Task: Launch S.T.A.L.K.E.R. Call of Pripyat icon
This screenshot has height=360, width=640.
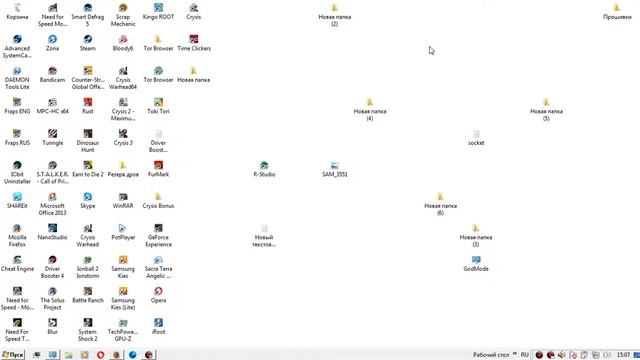Action: (x=52, y=172)
